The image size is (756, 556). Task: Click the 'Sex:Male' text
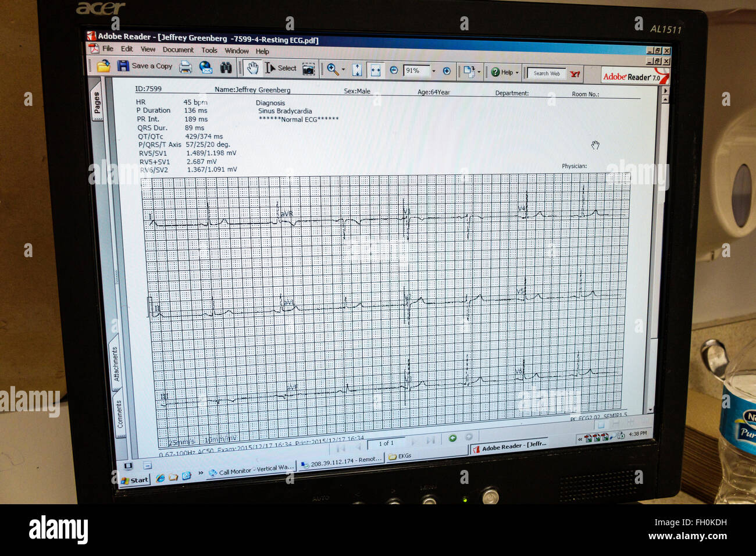click(357, 91)
